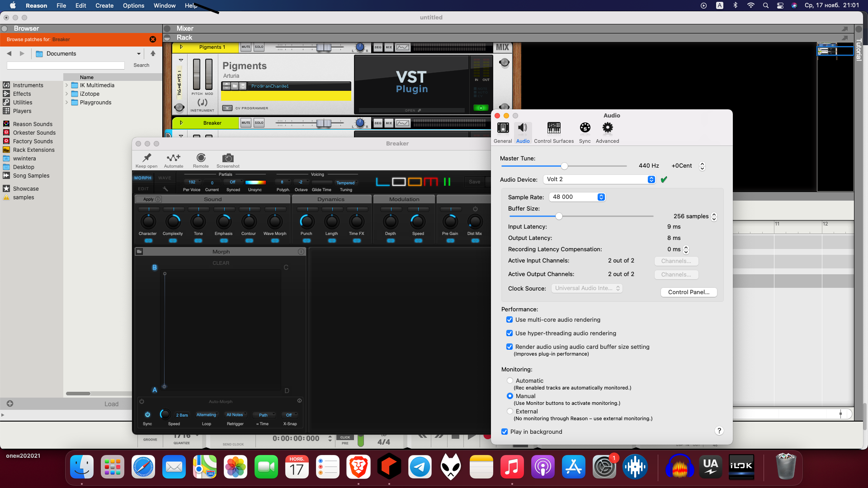The width and height of the screenshot is (868, 488).
Task: Open General preferences pane icon
Action: click(503, 128)
